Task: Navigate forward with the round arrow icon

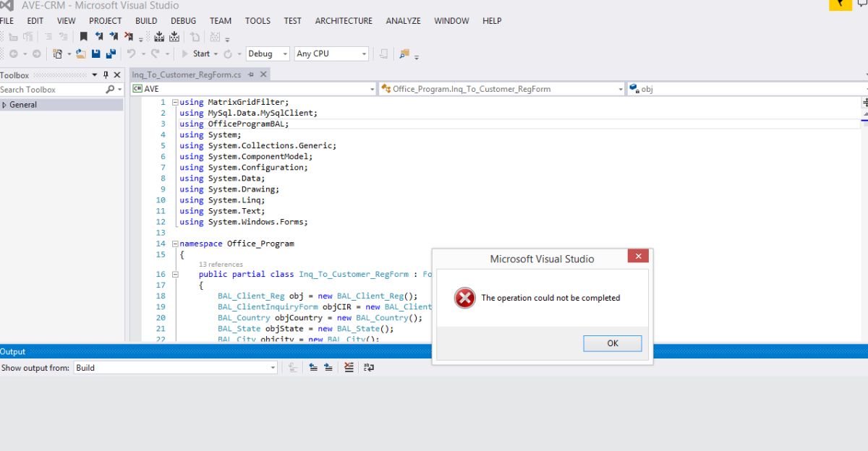Action: (36, 53)
